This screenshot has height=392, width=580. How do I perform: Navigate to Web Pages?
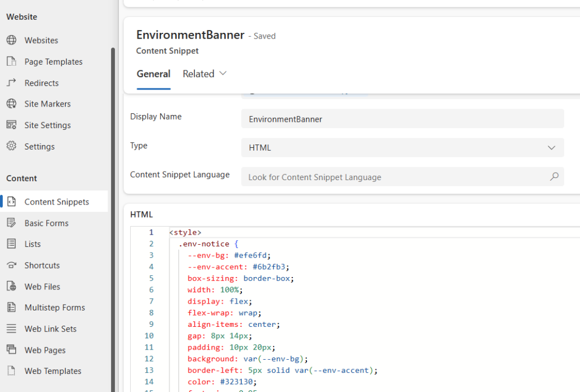pos(54,350)
